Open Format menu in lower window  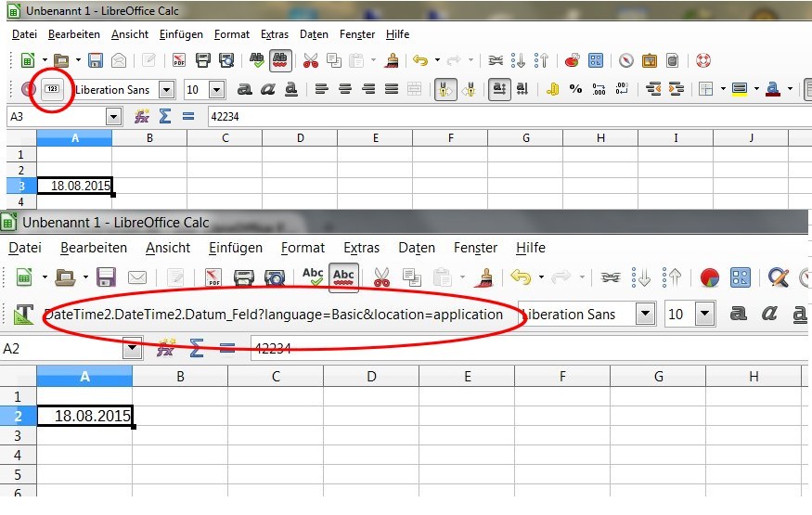point(303,248)
